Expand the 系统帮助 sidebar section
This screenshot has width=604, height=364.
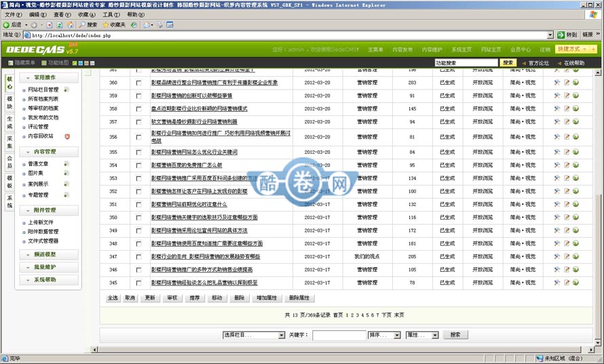coord(49,280)
